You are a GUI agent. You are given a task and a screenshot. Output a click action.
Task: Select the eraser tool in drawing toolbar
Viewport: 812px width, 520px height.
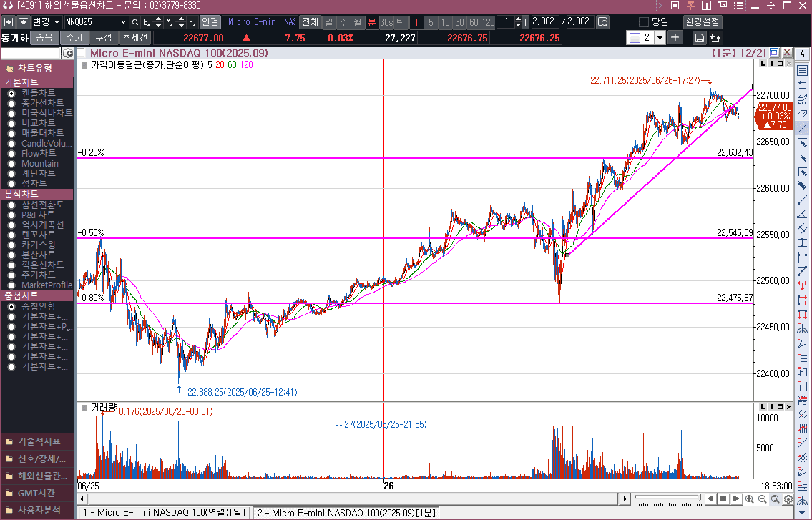click(802, 114)
